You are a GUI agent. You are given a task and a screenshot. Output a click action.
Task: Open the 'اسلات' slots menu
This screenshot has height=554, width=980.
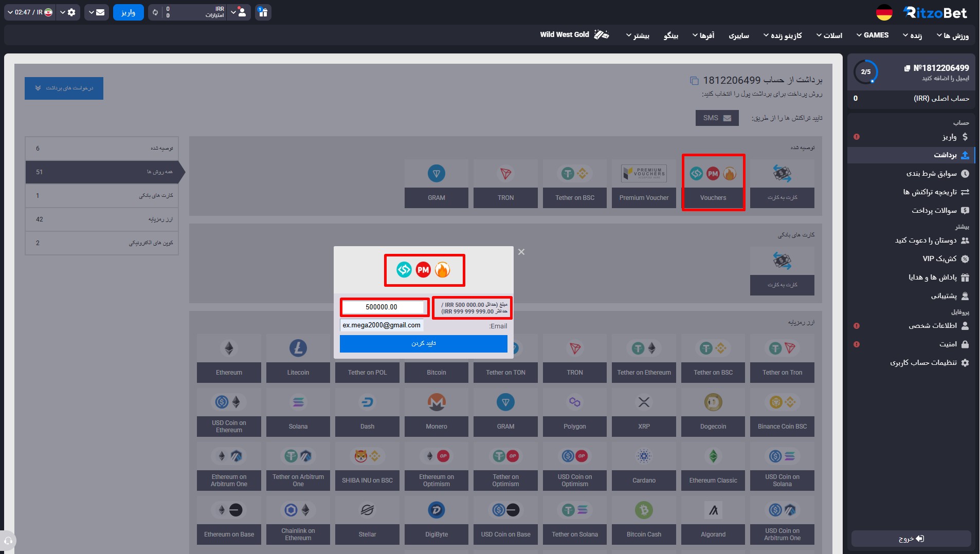[829, 35]
